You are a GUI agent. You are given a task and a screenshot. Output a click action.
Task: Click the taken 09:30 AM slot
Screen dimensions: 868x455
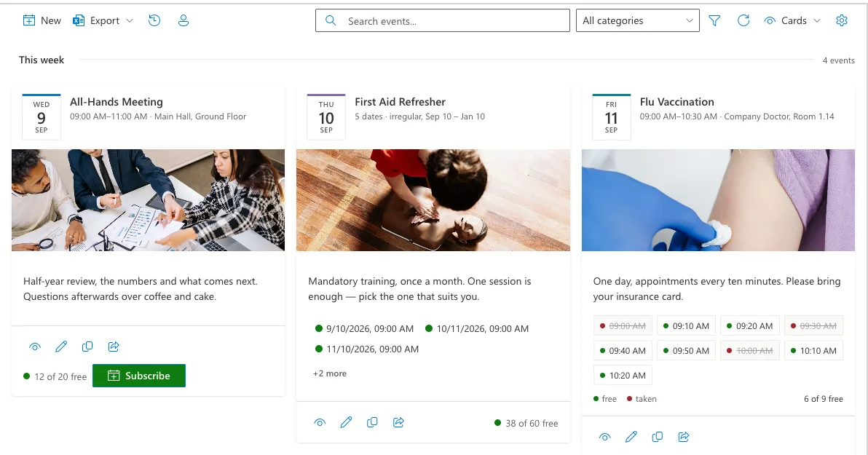tap(814, 326)
